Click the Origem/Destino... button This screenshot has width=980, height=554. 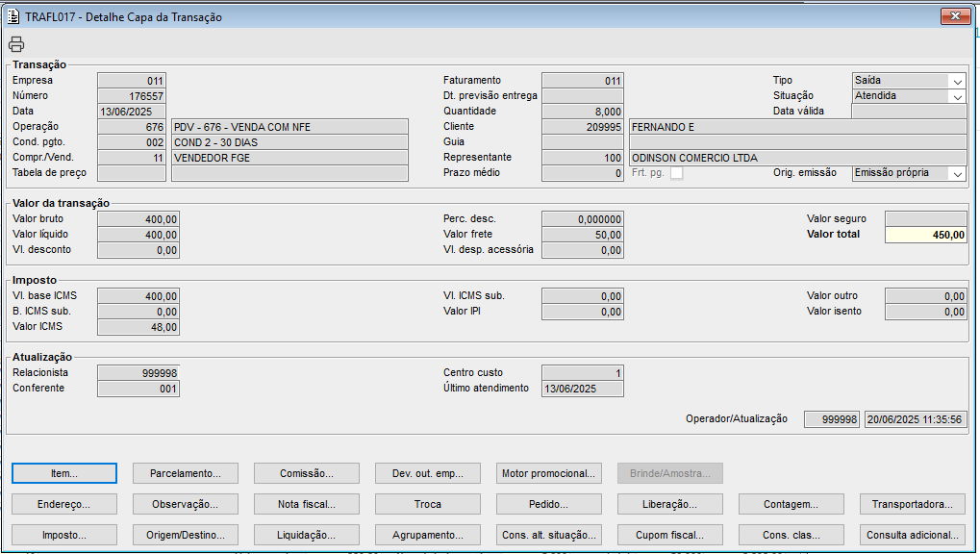point(186,535)
